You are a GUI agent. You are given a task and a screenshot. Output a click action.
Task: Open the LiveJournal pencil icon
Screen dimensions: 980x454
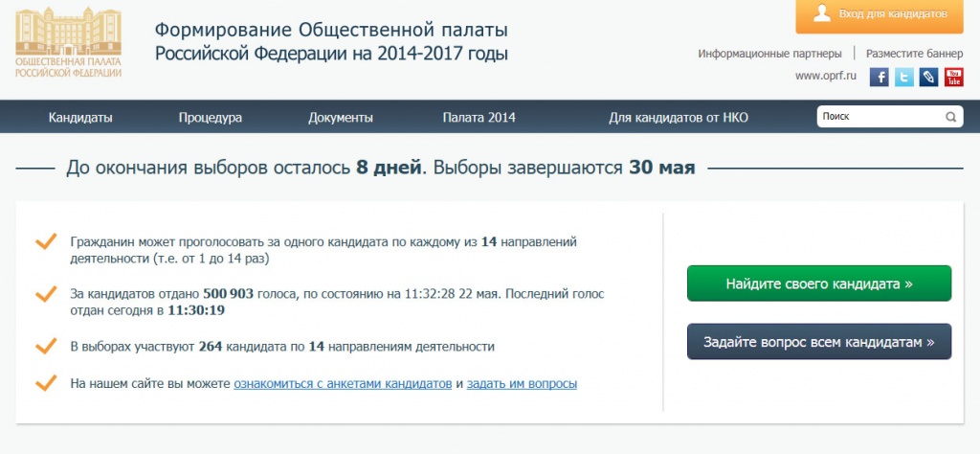click(x=928, y=77)
